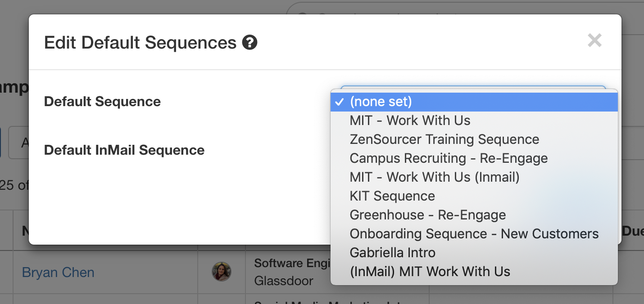
Task: Choose (InMail) MIT Work With Us
Action: click(474, 272)
